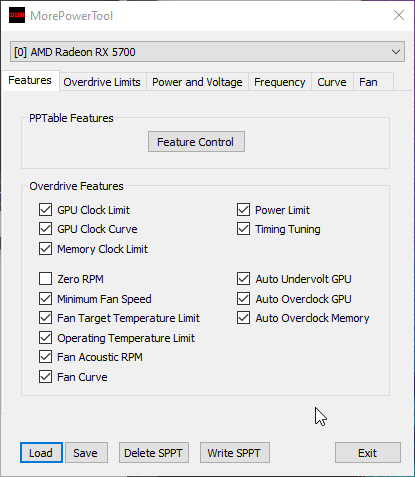Switch to the Overdrive Limits tab
Image resolution: width=415 pixels, height=477 pixels.
102,82
